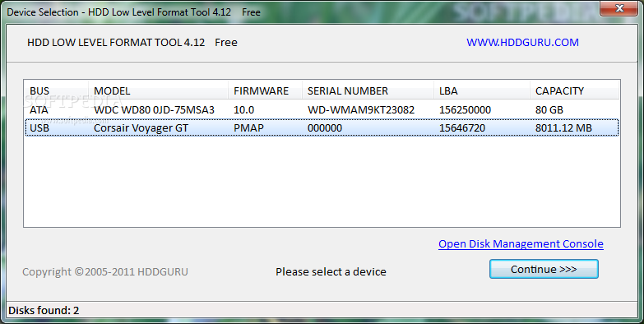Click the LBA column header

click(x=482, y=90)
